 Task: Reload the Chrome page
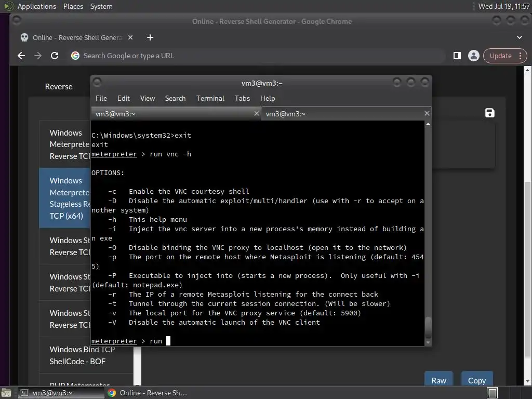point(54,56)
